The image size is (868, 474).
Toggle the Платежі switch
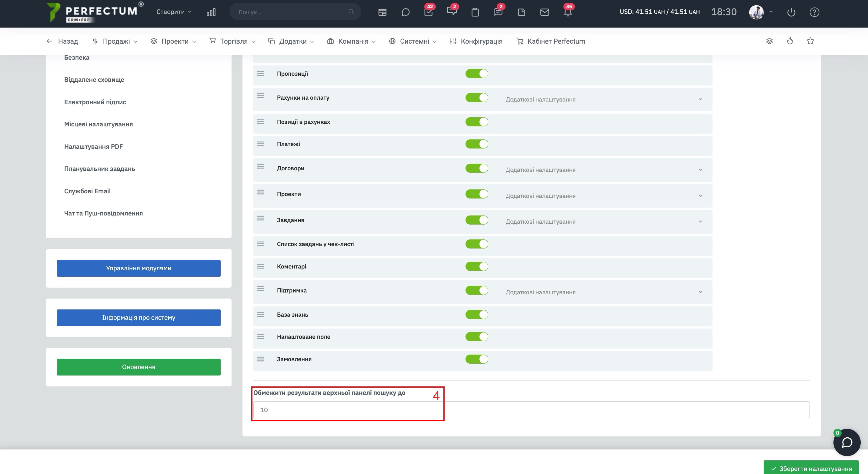point(476,144)
